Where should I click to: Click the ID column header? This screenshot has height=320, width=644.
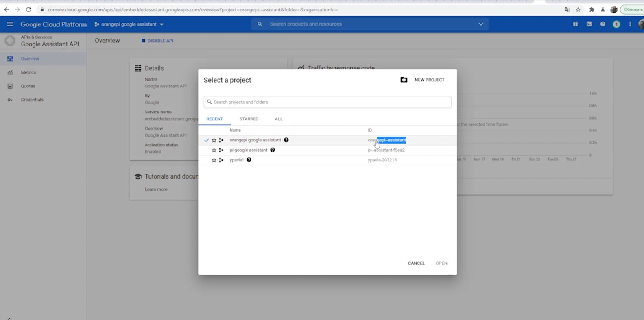(370, 130)
